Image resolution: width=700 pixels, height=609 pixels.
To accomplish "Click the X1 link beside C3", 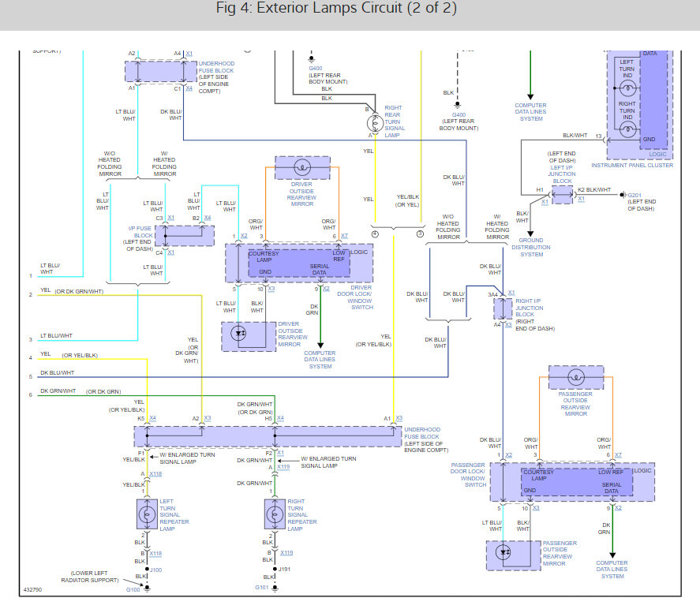I will click(171, 218).
